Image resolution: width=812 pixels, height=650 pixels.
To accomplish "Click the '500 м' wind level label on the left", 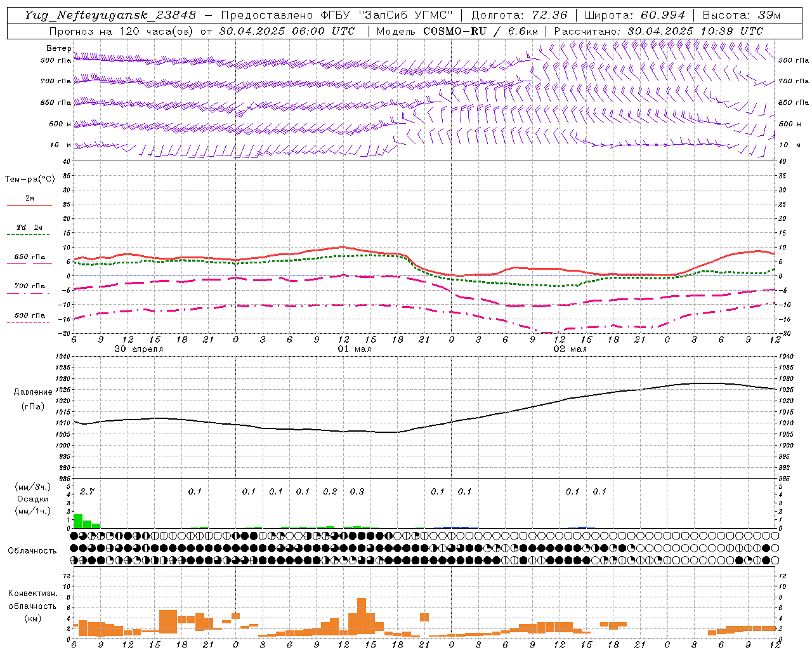I will (60, 124).
